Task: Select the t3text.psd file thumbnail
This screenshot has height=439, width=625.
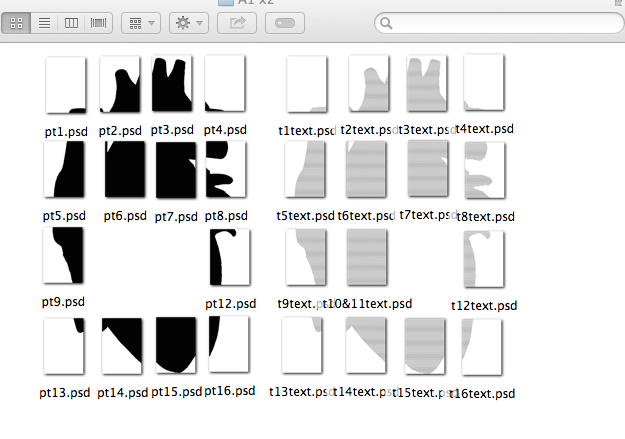Action: pyautogui.click(x=427, y=83)
